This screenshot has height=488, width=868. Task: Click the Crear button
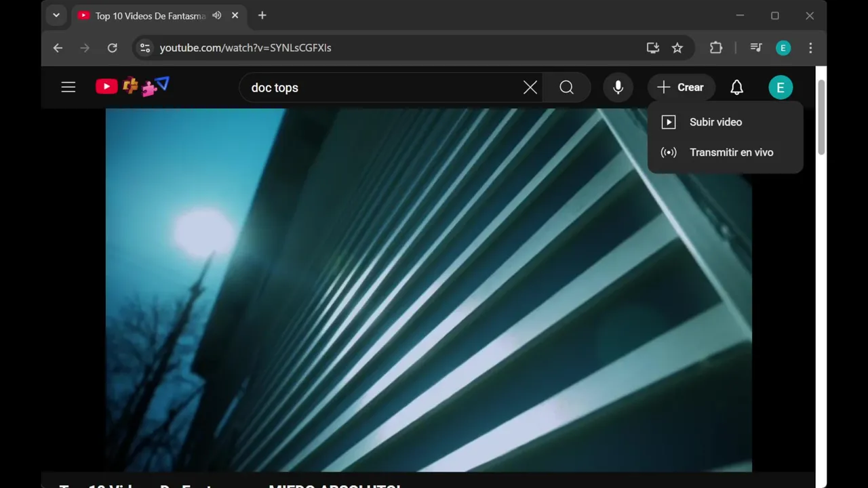click(x=681, y=87)
